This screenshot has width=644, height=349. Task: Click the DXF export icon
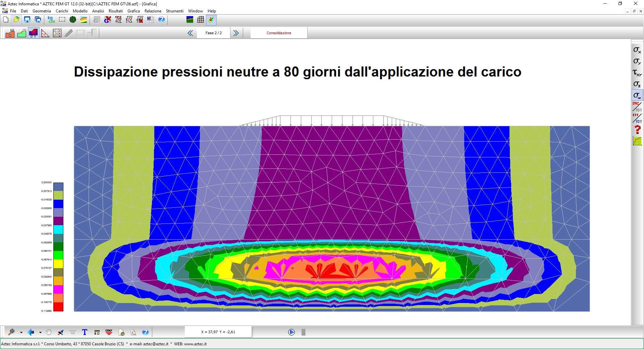point(109,332)
